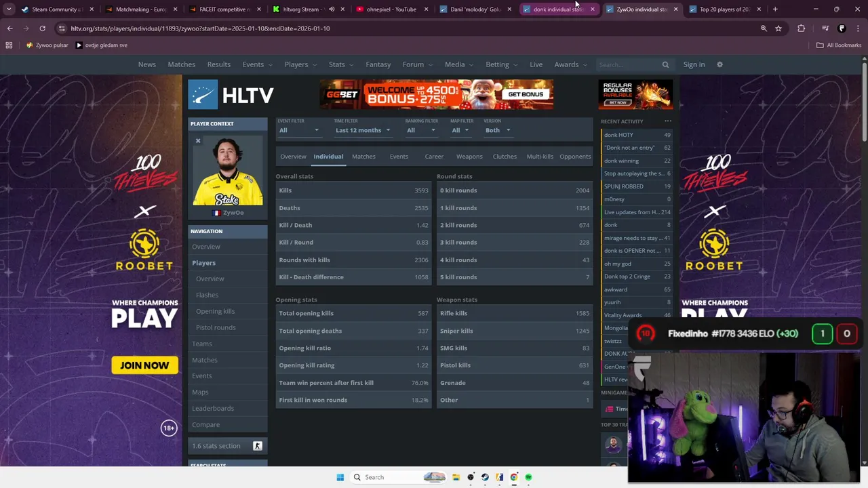The width and height of the screenshot is (868, 488).
Task: Expand the Betting menu in navbar
Action: 502,64
